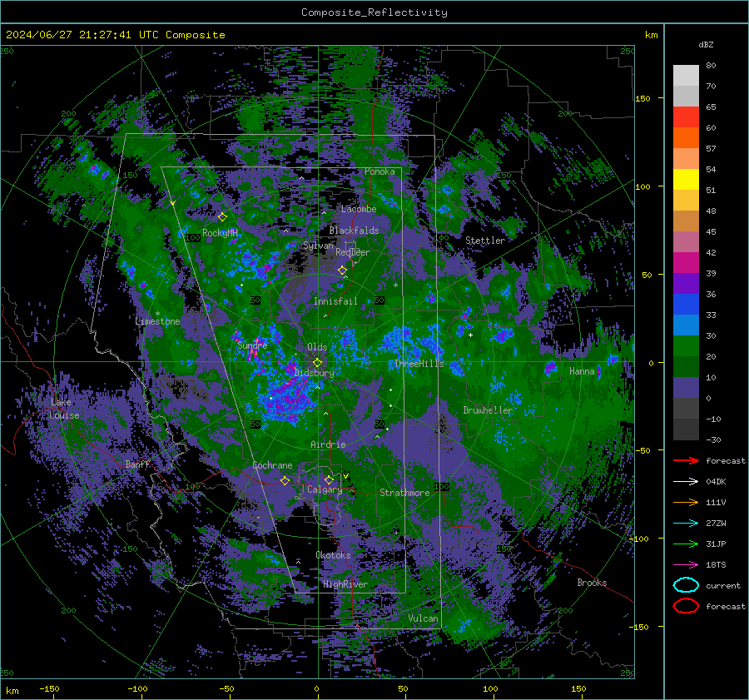Image resolution: width=749 pixels, height=700 pixels.
Task: Click the Ponoka city label
Action: [x=379, y=171]
